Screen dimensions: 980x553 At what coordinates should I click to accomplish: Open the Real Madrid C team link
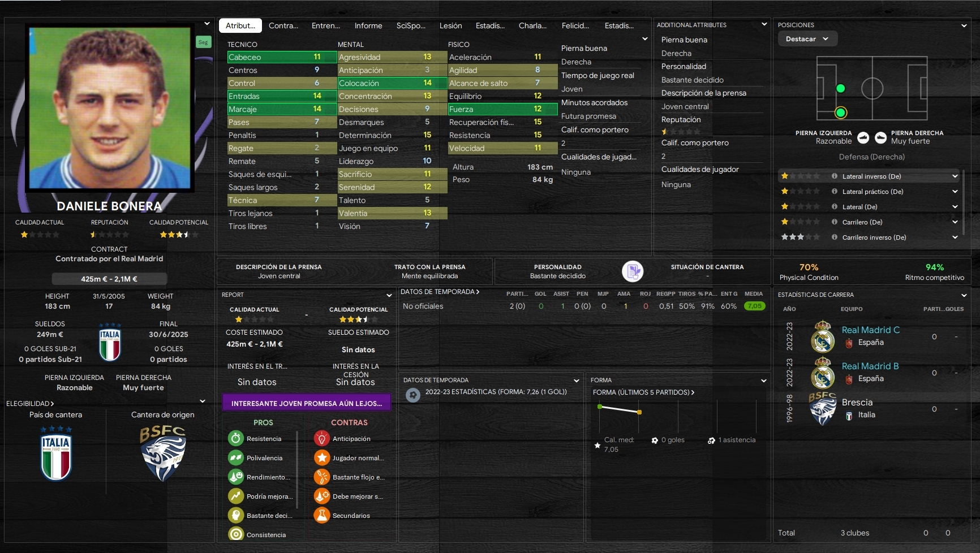tap(870, 330)
